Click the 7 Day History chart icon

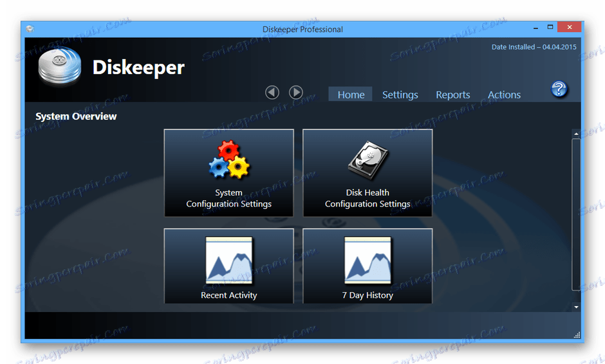tap(368, 260)
